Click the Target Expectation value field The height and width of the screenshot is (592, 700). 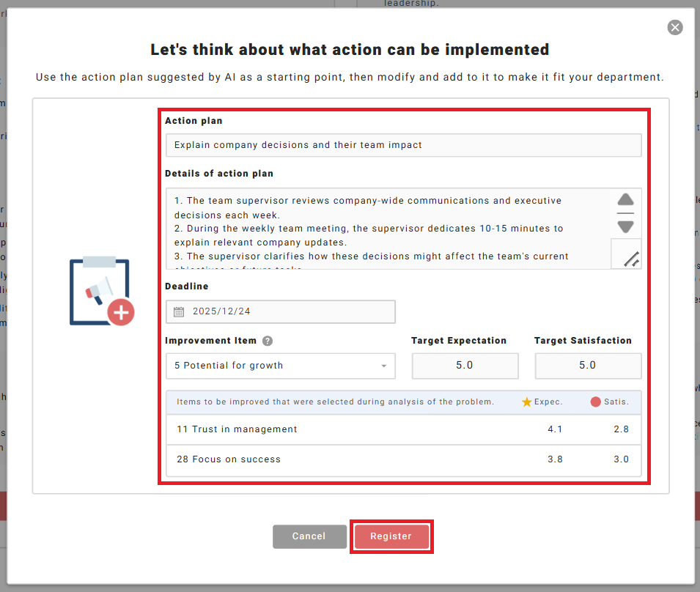465,366
